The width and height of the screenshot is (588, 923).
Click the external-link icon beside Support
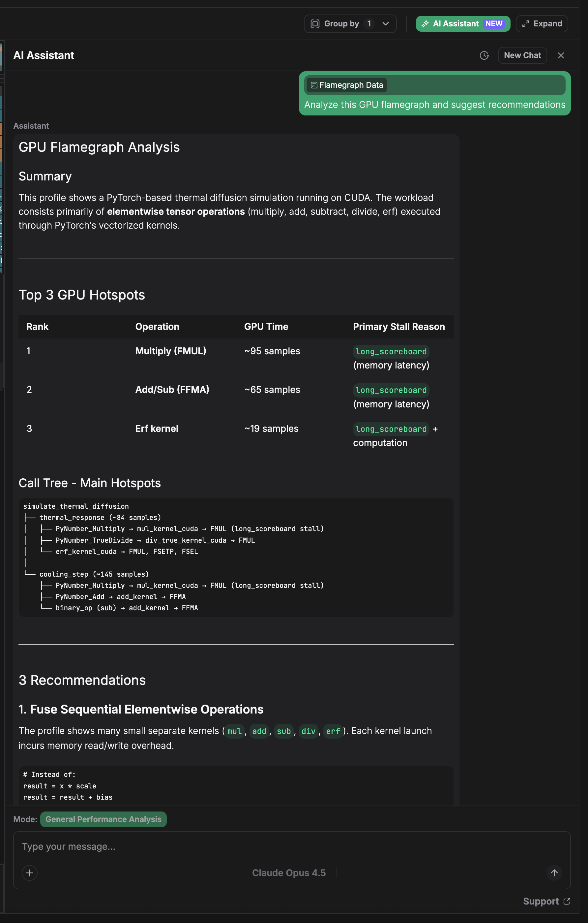568,901
